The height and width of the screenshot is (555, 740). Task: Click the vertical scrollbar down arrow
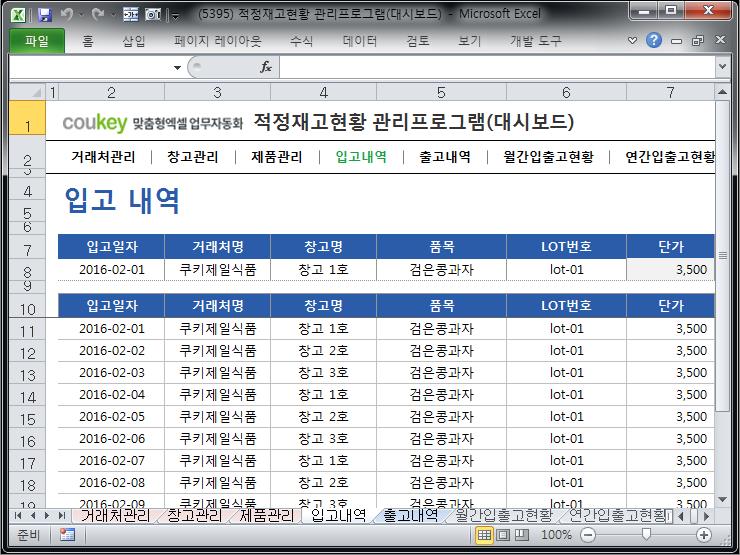(722, 500)
